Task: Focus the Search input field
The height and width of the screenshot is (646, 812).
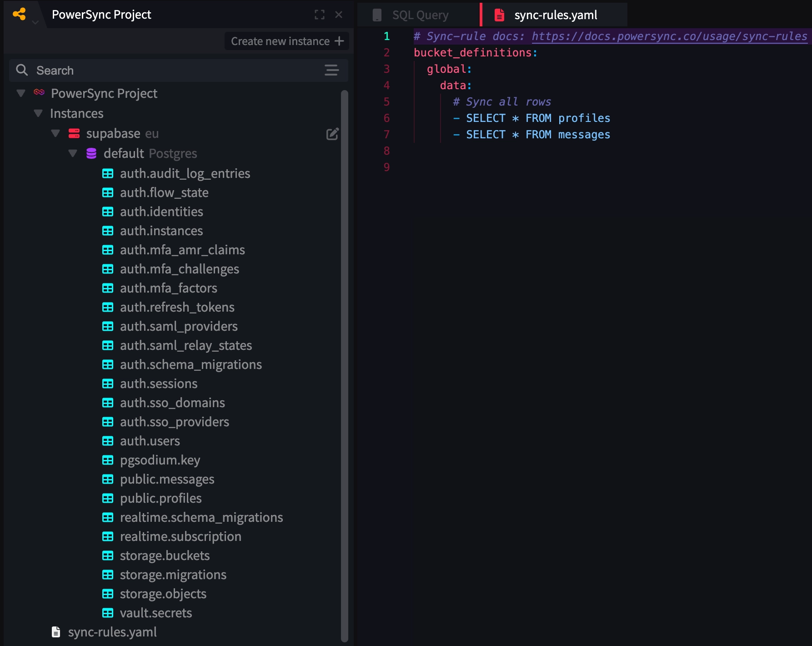Action: [x=179, y=70]
